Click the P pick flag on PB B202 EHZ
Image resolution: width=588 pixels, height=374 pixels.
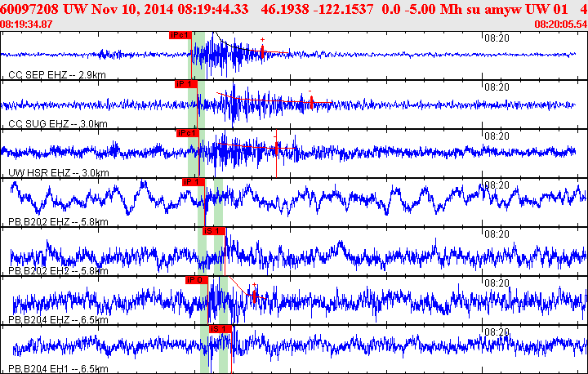(x=193, y=182)
